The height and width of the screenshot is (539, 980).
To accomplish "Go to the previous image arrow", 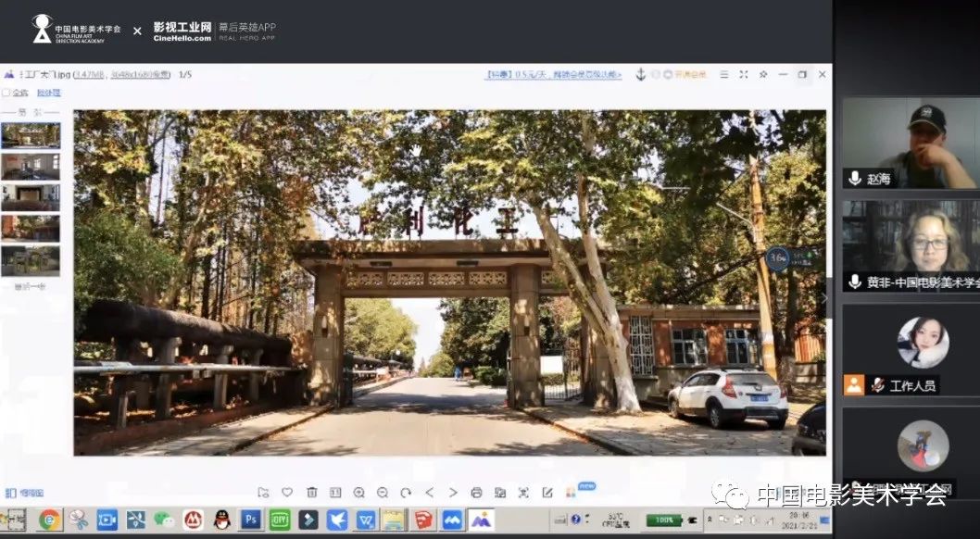I will [429, 493].
